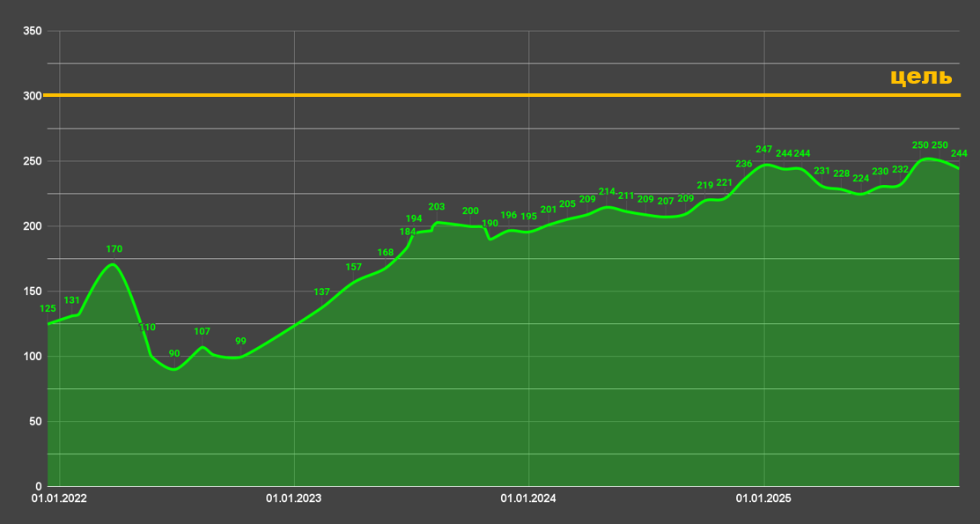This screenshot has width=980, height=524.
Task: Click the data label 107
Action: [x=202, y=331]
